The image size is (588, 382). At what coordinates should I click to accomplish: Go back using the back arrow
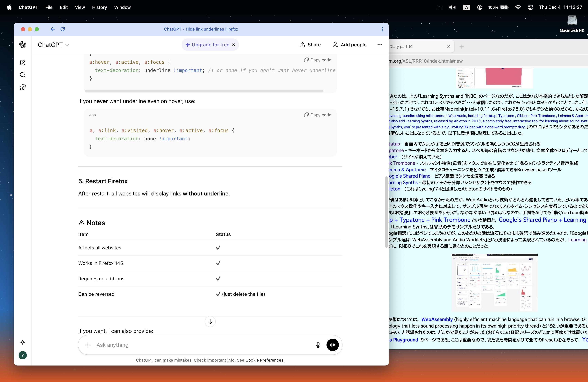point(53,29)
